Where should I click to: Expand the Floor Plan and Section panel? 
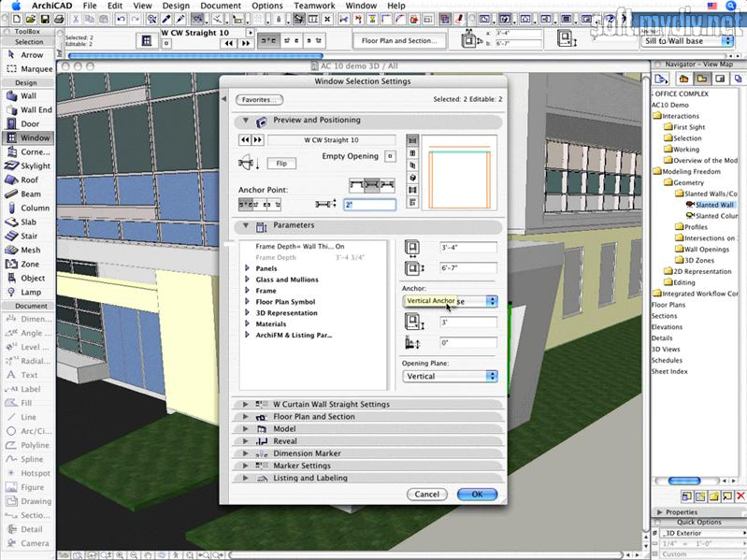246,417
